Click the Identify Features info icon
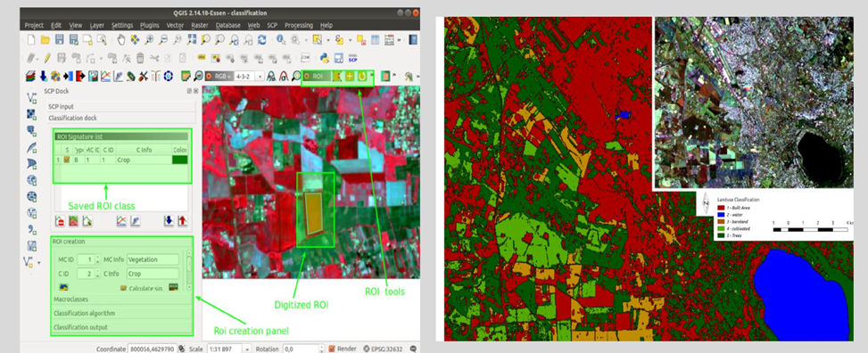This screenshot has width=868, height=353. tap(281, 40)
